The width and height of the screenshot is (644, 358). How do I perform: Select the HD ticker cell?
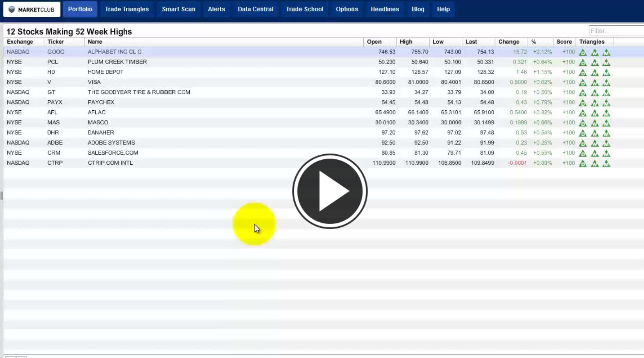pyautogui.click(x=51, y=72)
